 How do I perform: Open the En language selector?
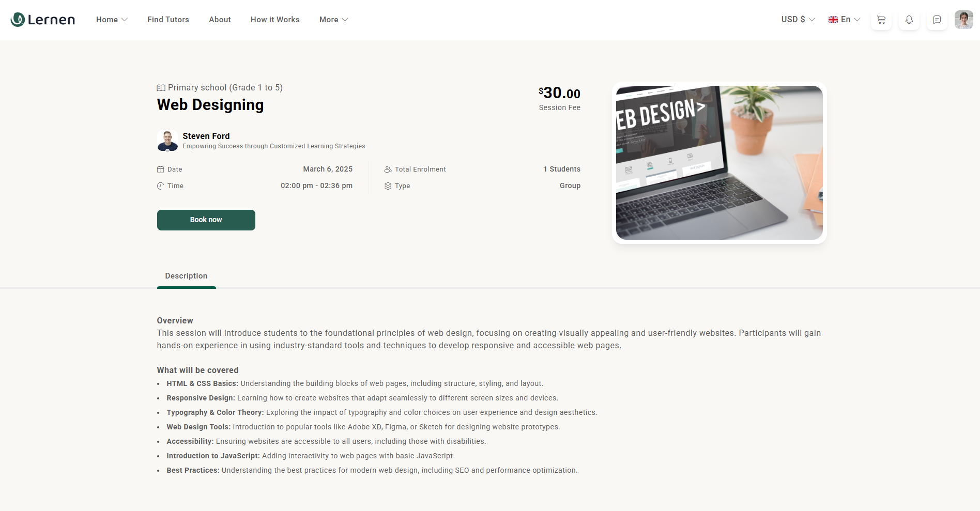tap(844, 20)
